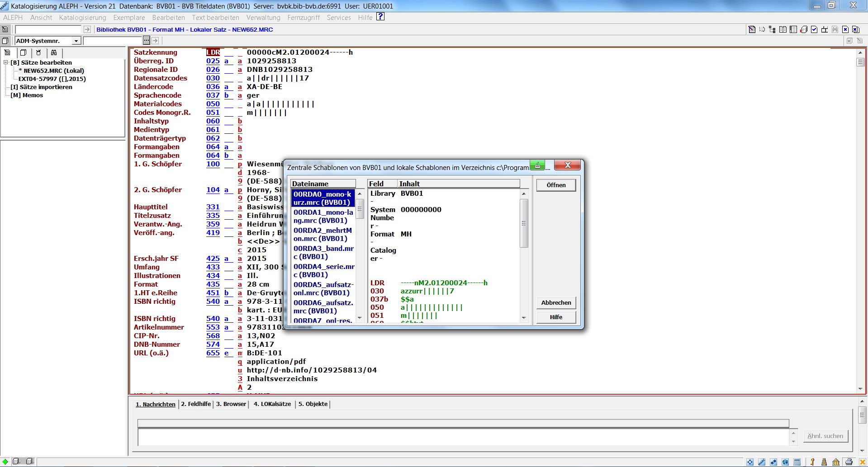Click the blue help question mark icon
This screenshot has width=868, height=467.
point(380,17)
